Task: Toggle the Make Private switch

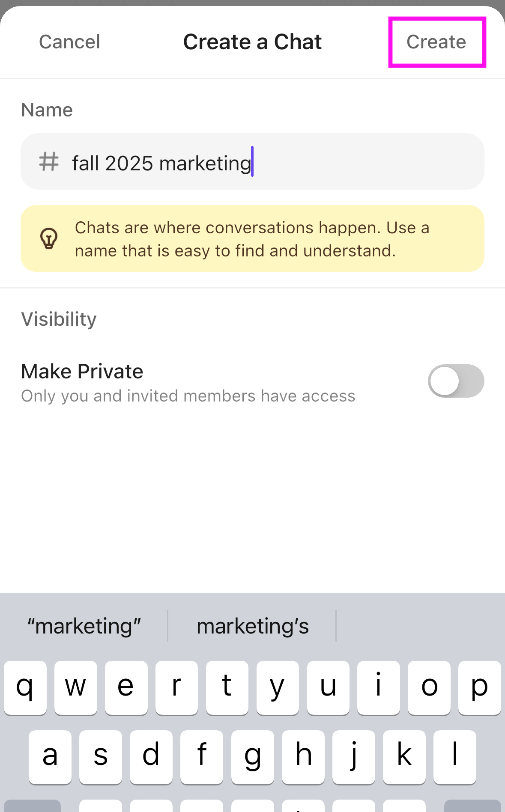Action: pyautogui.click(x=456, y=381)
